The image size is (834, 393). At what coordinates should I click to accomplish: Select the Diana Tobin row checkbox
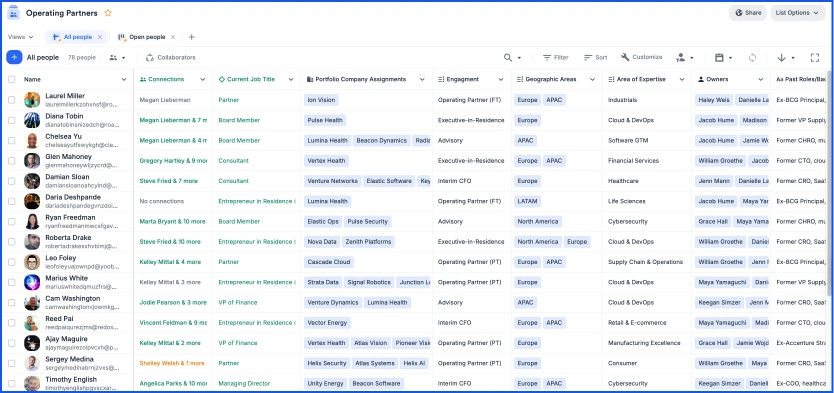(12, 120)
